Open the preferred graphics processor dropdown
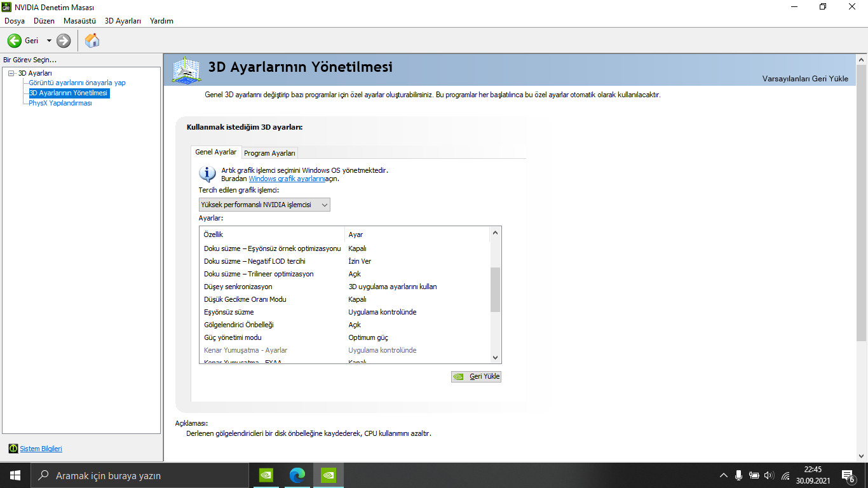The width and height of the screenshot is (868, 488). [264, 205]
